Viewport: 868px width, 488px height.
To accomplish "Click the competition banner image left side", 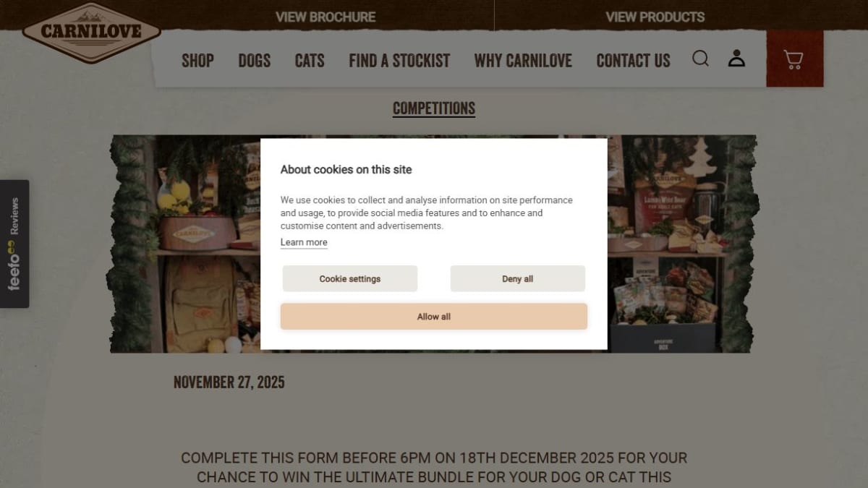I will (x=184, y=244).
